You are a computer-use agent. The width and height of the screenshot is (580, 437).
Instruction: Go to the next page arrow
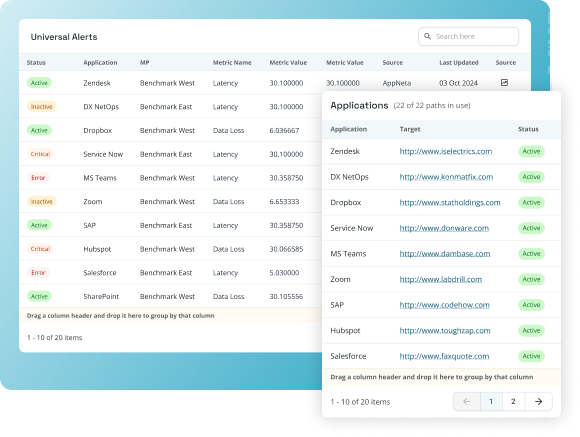(x=539, y=401)
